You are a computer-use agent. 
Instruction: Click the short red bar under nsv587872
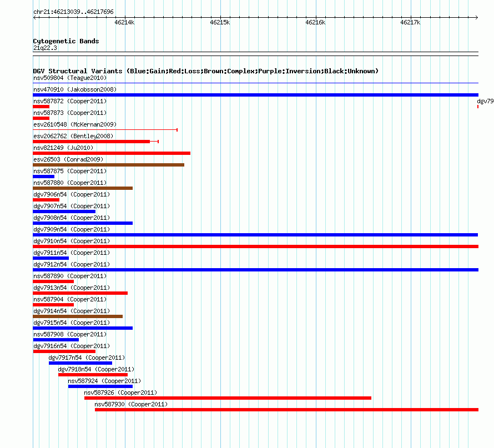41,107
